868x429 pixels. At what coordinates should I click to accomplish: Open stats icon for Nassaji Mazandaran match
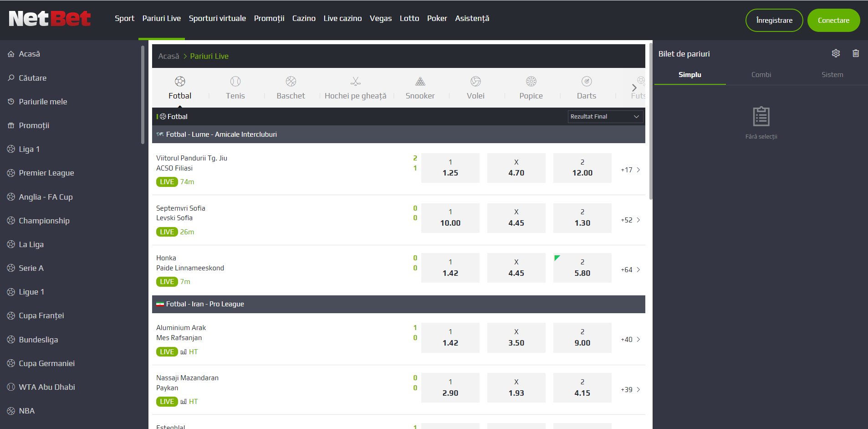coord(184,402)
